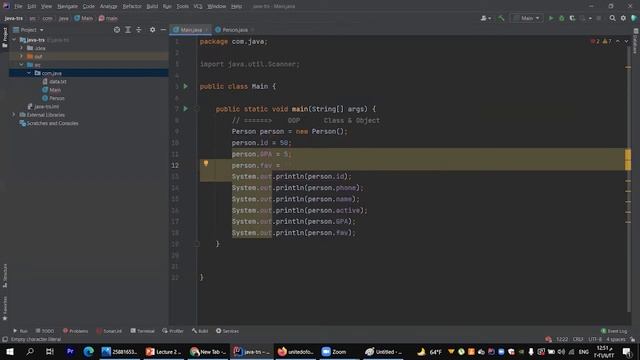Click Collapse All in Project panel

[x=139, y=30]
